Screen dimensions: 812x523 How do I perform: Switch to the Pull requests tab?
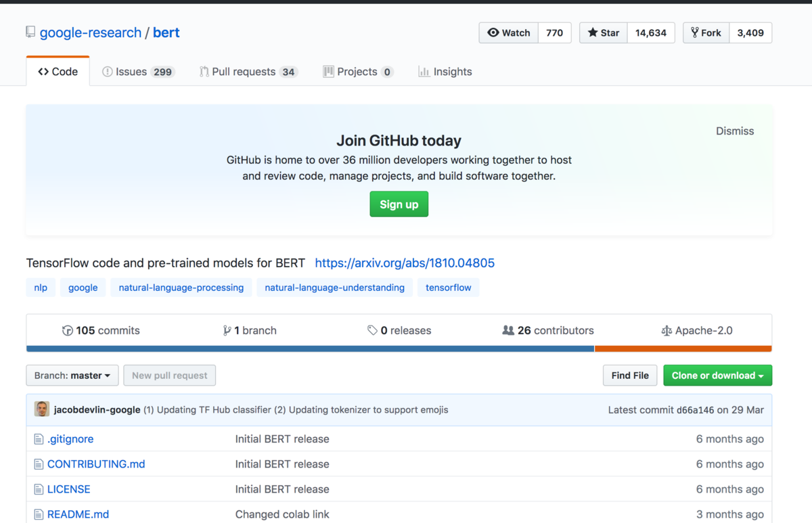point(248,72)
